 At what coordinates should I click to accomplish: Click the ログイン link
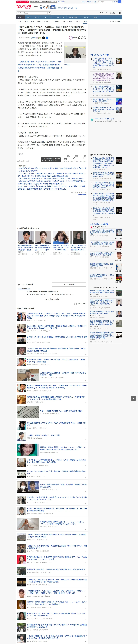pyautogui.click(x=42, y=8)
